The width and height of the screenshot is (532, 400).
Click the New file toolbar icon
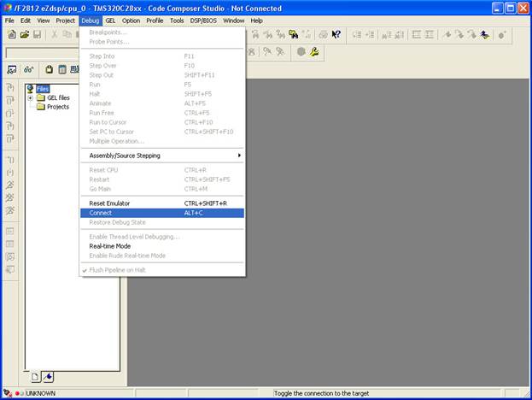pos(12,34)
